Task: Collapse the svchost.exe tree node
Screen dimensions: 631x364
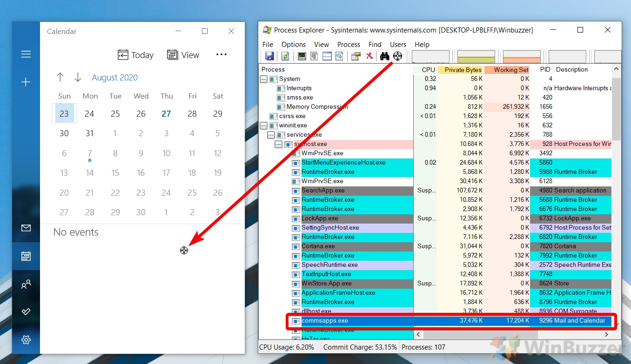Action: [278, 144]
